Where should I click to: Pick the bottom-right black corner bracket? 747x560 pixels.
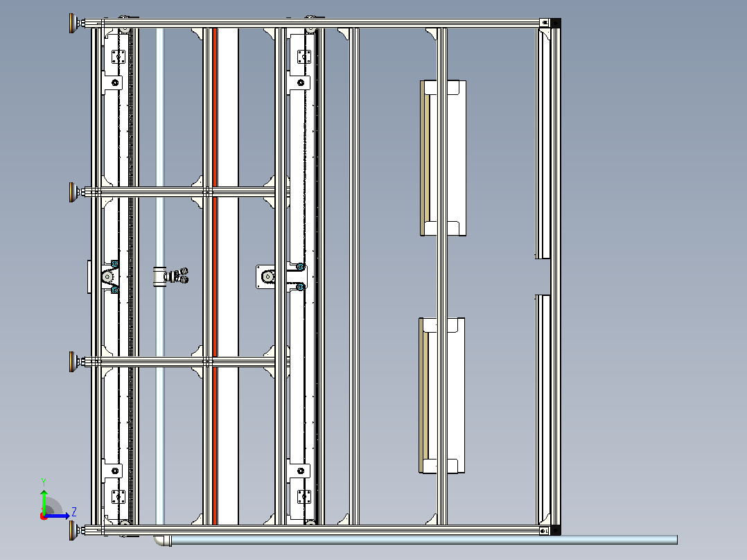pos(556,530)
